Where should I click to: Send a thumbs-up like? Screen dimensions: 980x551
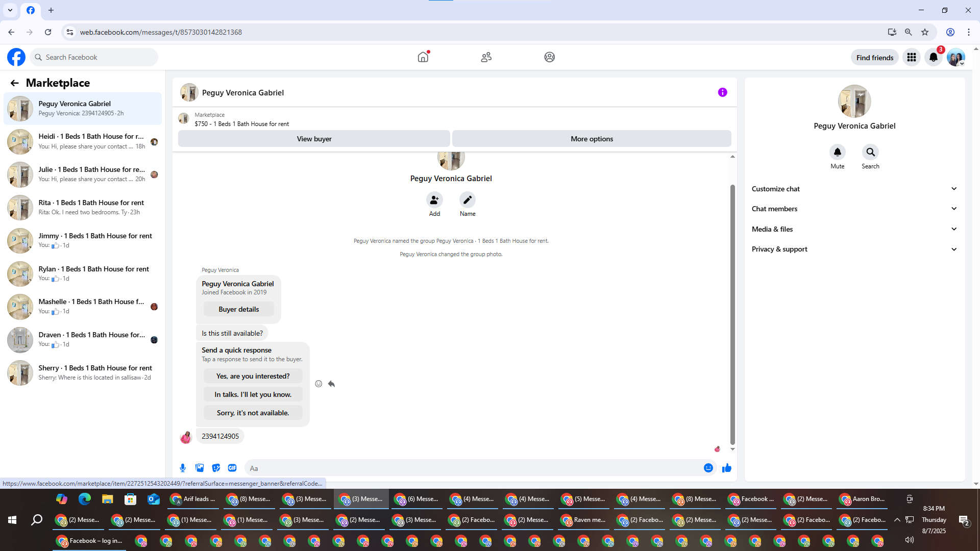[727, 468]
